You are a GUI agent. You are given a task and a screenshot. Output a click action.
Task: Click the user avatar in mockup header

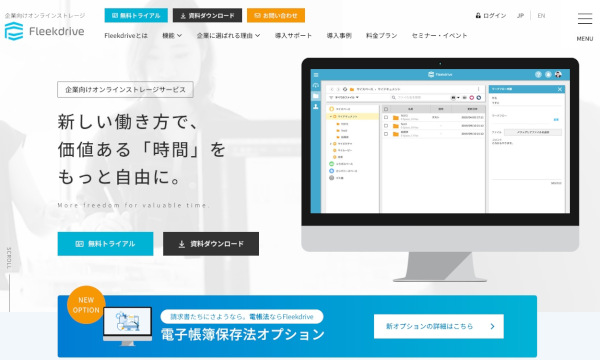tap(558, 75)
